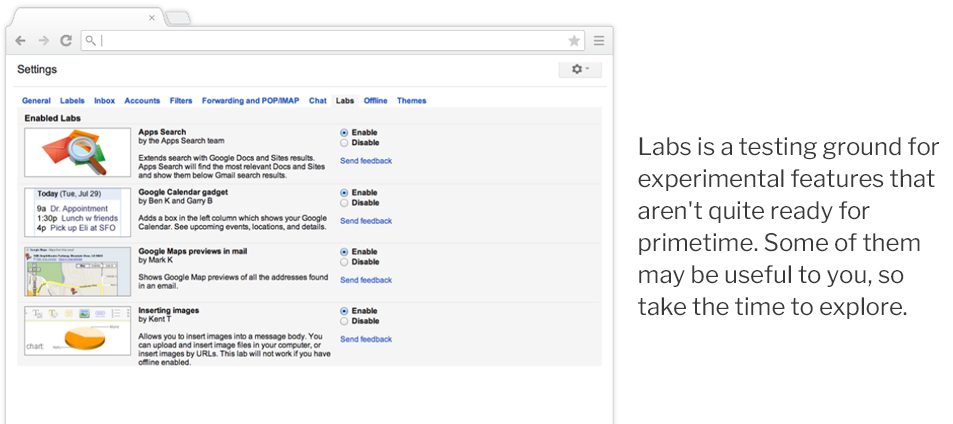953x424 pixels.
Task: Send feedback for Inserting images
Action: click(366, 340)
